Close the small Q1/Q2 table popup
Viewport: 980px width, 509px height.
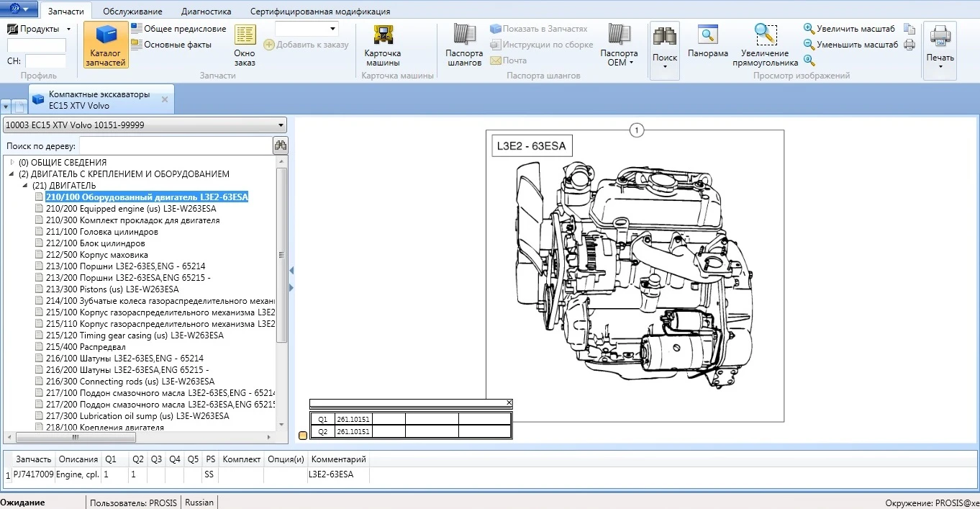pyautogui.click(x=509, y=402)
